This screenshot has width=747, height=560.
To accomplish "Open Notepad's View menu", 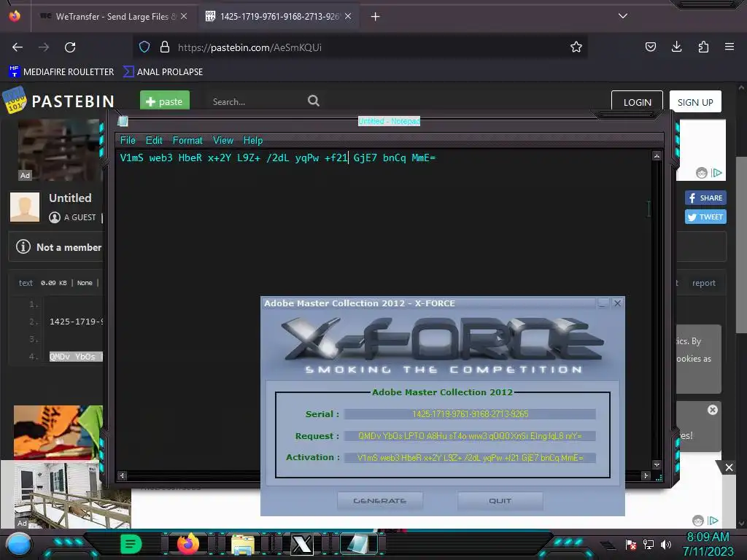I will click(223, 141).
